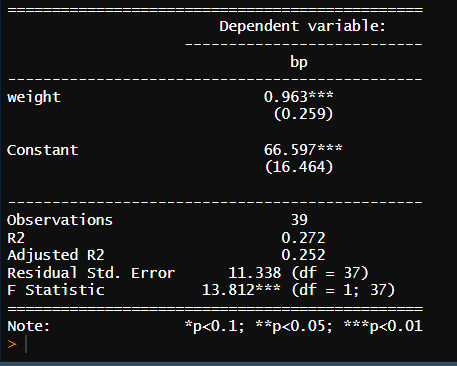Click the 'Note:' label
Viewport: 457px width, 366px height.
pyautogui.click(x=29, y=326)
